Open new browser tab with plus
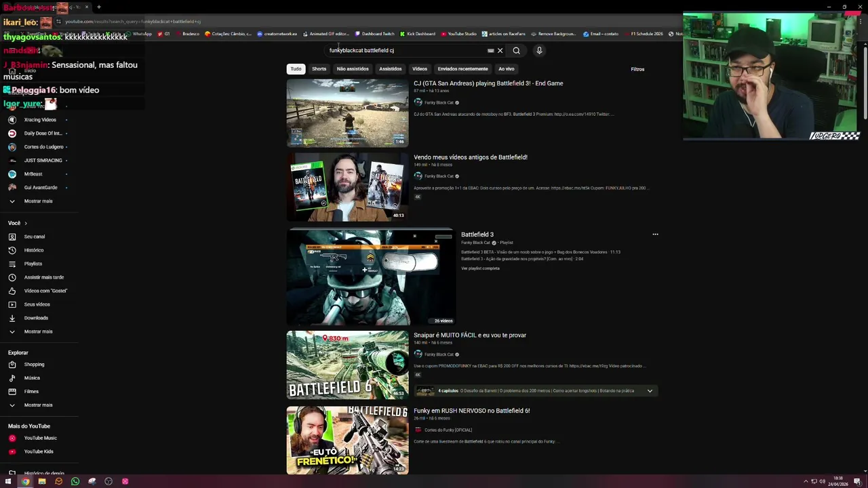The height and width of the screenshot is (488, 868). tap(99, 7)
